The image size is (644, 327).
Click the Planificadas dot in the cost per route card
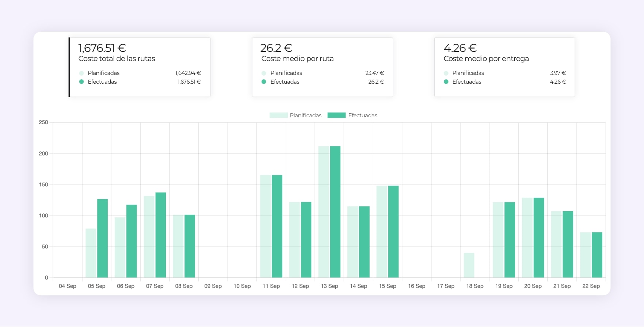click(264, 73)
